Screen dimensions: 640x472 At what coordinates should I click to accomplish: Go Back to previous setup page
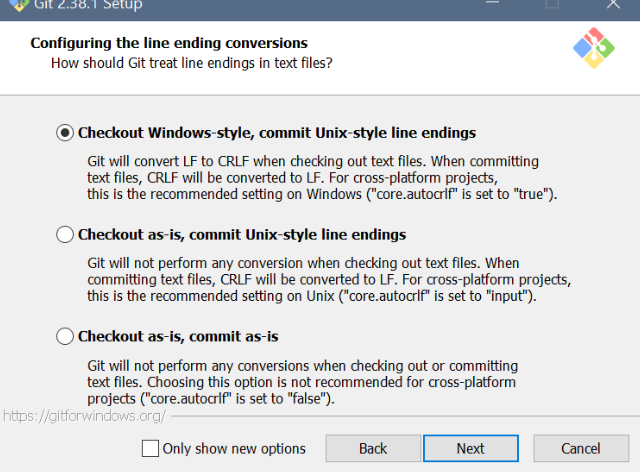pyautogui.click(x=373, y=448)
